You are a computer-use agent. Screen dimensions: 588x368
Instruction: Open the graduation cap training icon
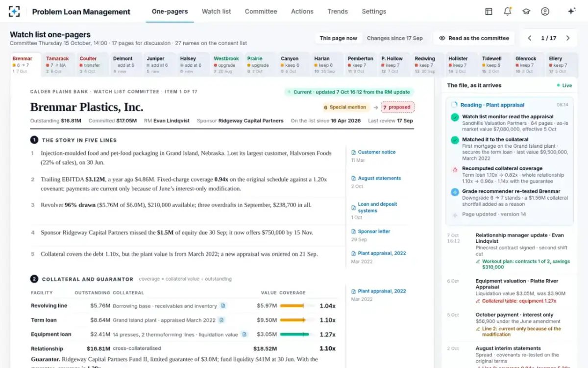(x=526, y=11)
